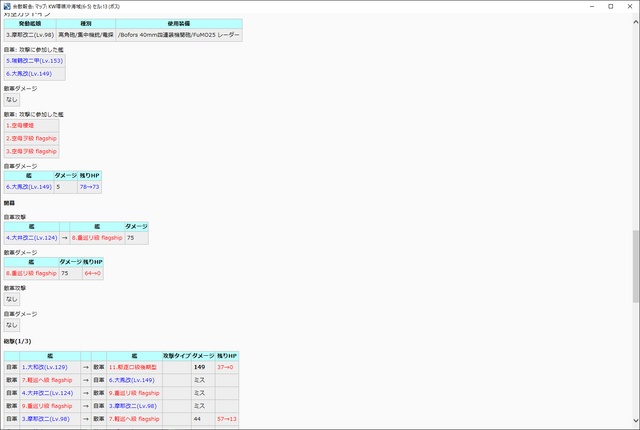Viewport: 640px width, 430px height.
Task: Select target 7.軽巡ヘ級 flagship in the shelling table
Action: pos(134,419)
